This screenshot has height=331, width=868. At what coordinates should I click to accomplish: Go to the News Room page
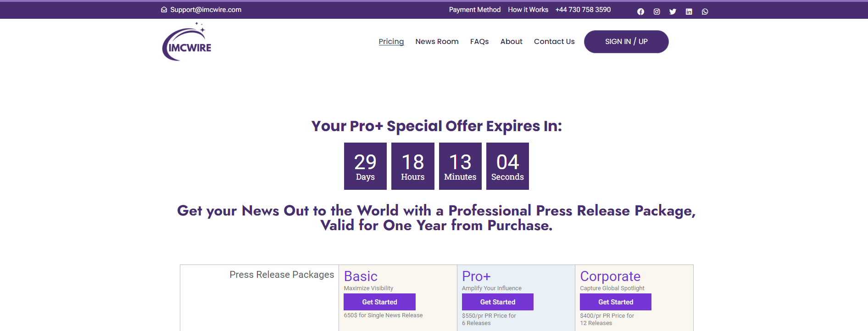point(437,42)
